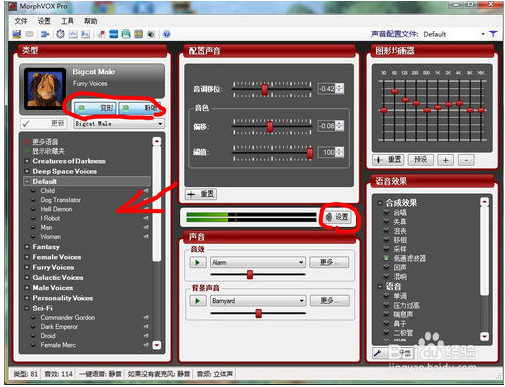Click the olive film strip toolbar icon

(138, 34)
